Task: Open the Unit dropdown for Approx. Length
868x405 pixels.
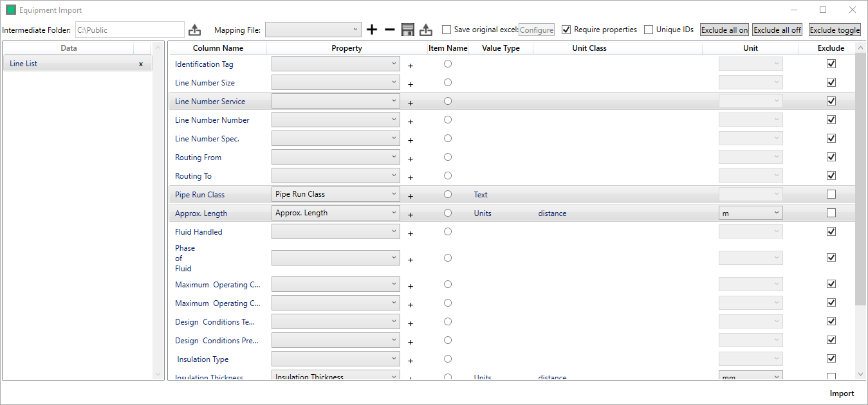Action: point(750,213)
